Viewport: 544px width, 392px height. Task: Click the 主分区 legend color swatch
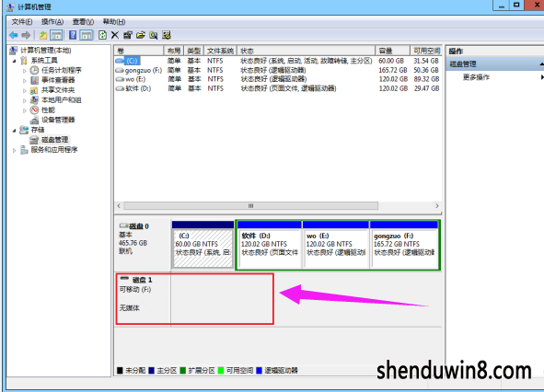pos(151,371)
